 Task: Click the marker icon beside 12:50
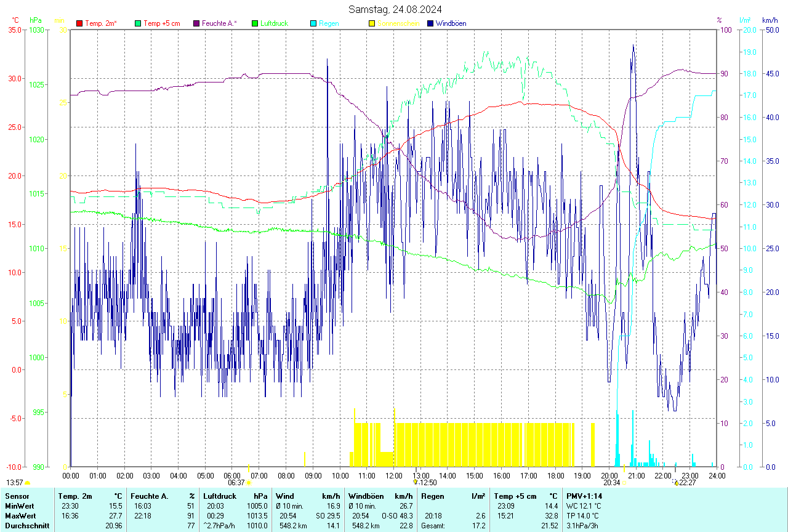tap(416, 483)
